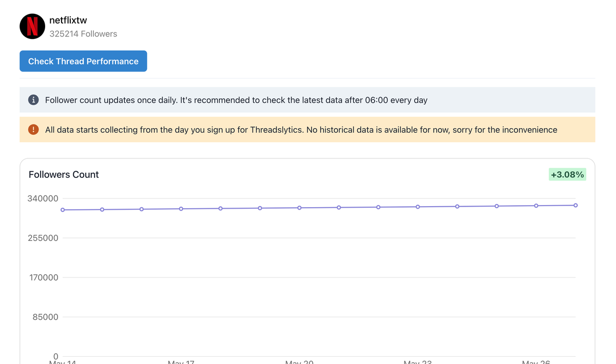Click the Followers Count chart title

point(64,175)
